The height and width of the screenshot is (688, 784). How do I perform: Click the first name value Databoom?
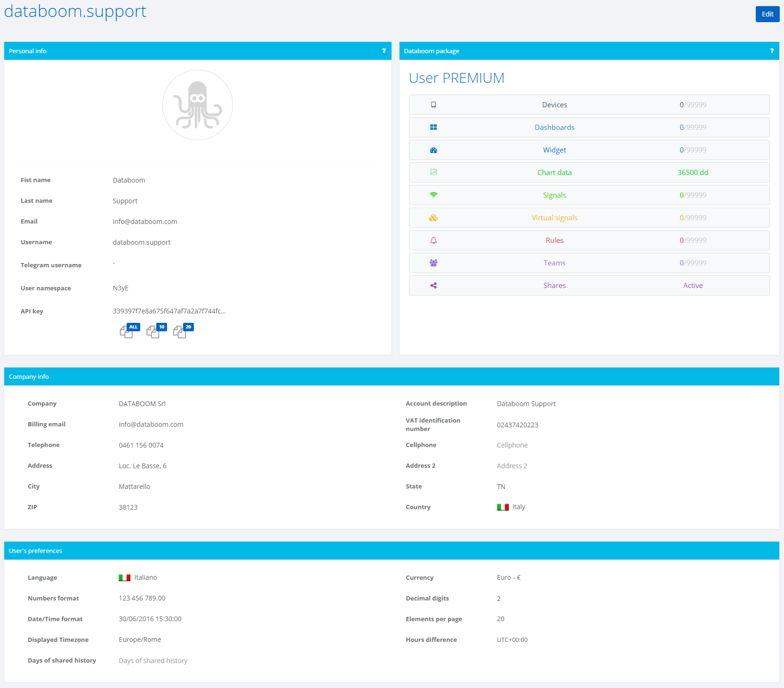pos(129,180)
